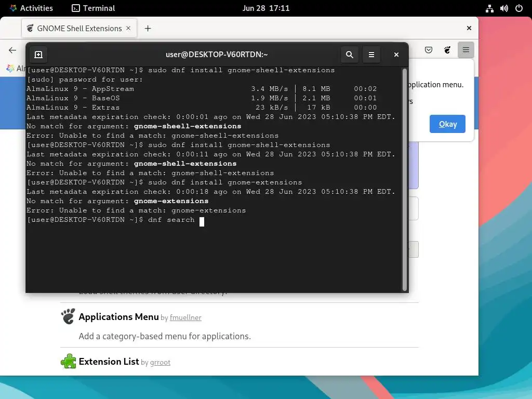This screenshot has height=399, width=532.
Task: Click terminal vertical scrollbar
Action: click(x=404, y=180)
